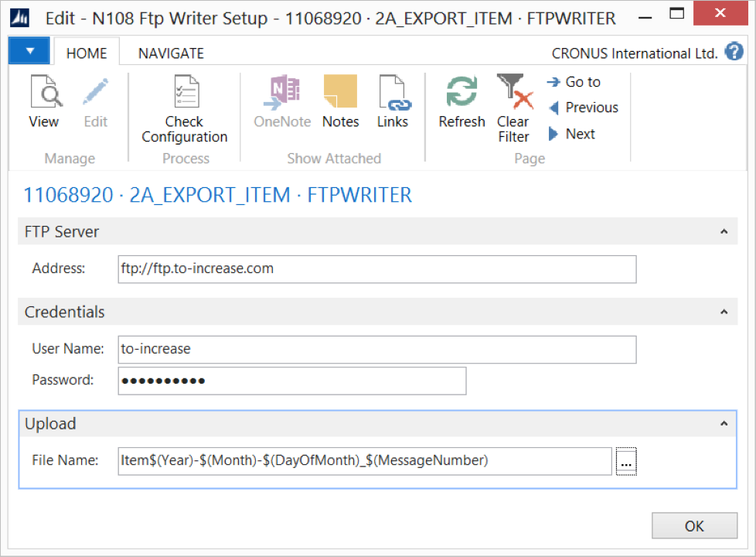Go to the Next record
The height and width of the screenshot is (557, 756).
(x=572, y=134)
